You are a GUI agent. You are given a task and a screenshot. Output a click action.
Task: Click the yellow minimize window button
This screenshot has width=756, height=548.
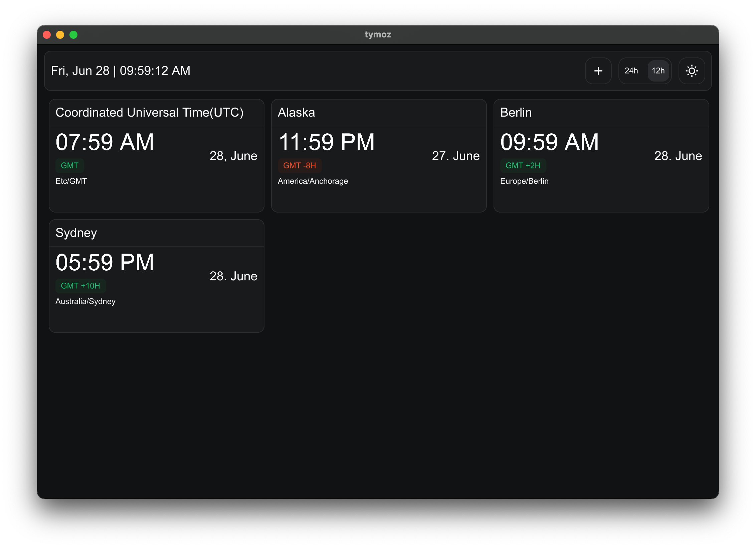[x=60, y=35]
